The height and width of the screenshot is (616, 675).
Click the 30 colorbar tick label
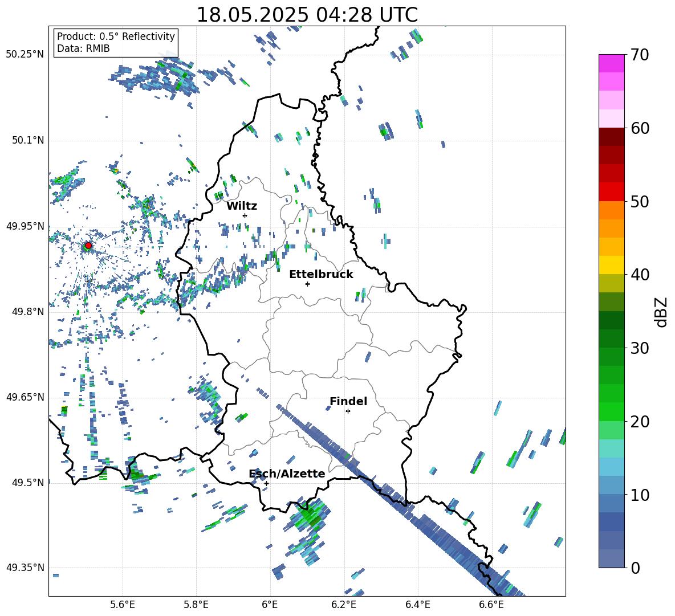tap(640, 348)
